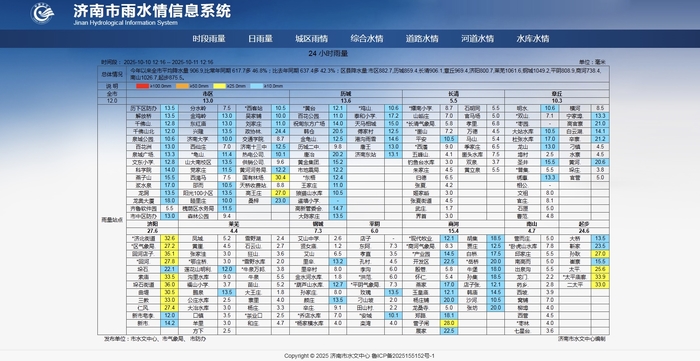This screenshot has height=361, width=700.
Task: Click the page title 济南市雨水情信息系统
Action: coord(152,10)
